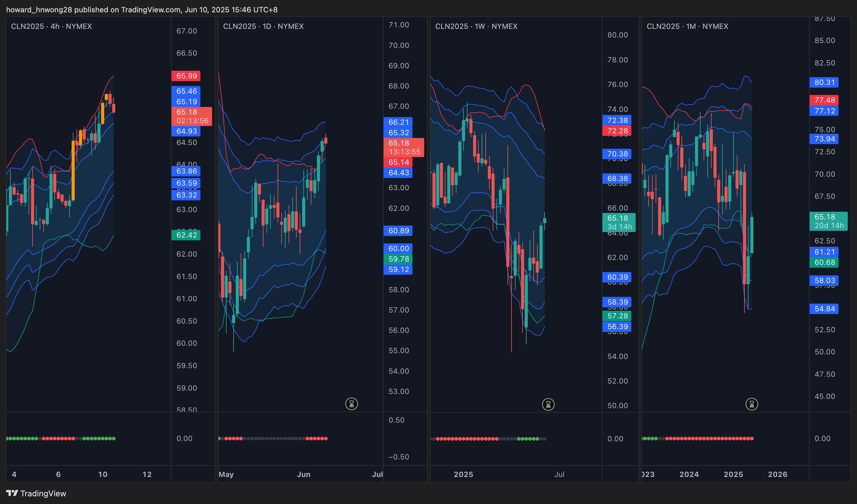Screen dimensions: 857x504
Task: Click the published-on TradingView.com header text
Action: coord(142,10)
